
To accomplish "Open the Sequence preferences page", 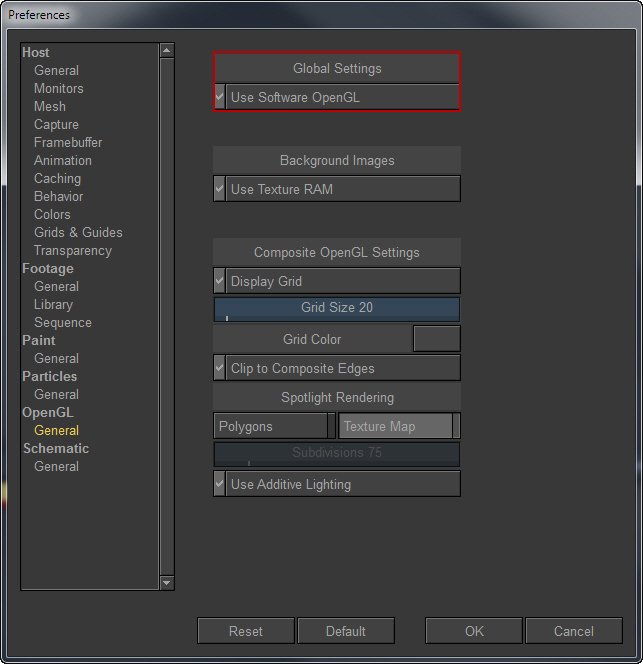I will pyautogui.click(x=63, y=323).
